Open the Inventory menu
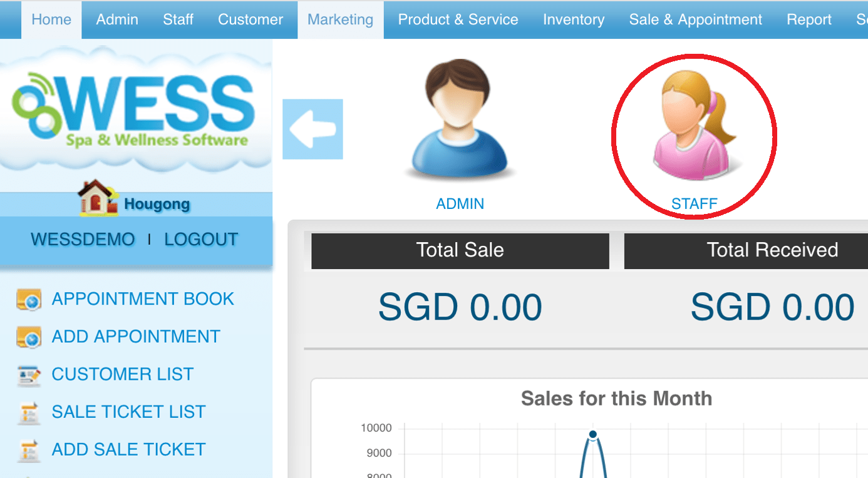Viewport: 868px width, 478px height. point(574,19)
